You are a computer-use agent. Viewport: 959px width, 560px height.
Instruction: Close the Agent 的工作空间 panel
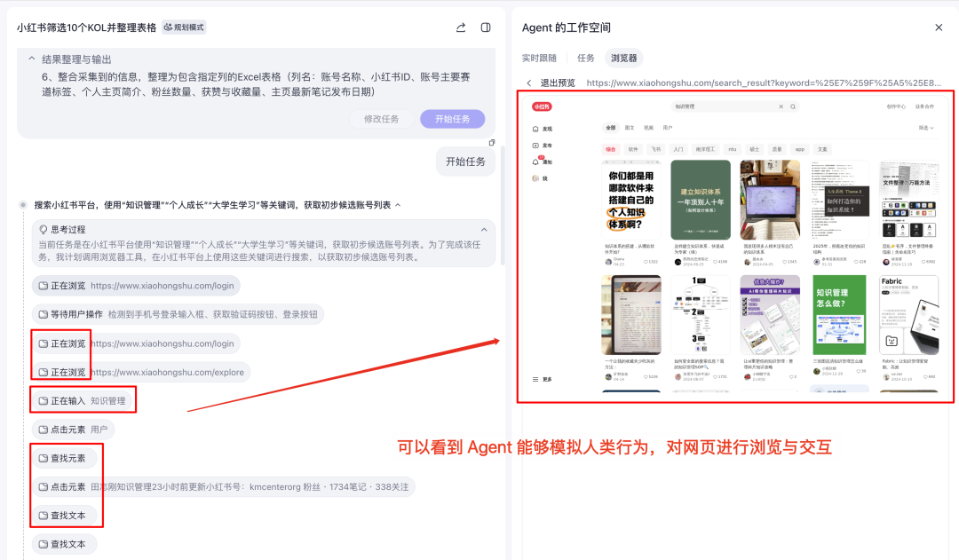pyautogui.click(x=939, y=28)
